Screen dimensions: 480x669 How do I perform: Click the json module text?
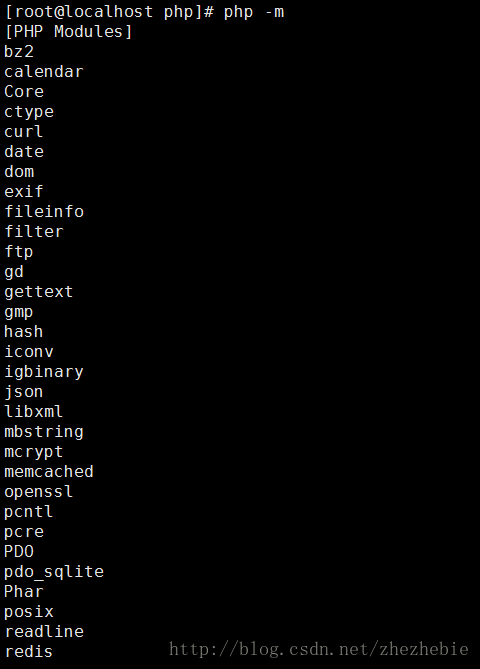pyautogui.click(x=23, y=392)
